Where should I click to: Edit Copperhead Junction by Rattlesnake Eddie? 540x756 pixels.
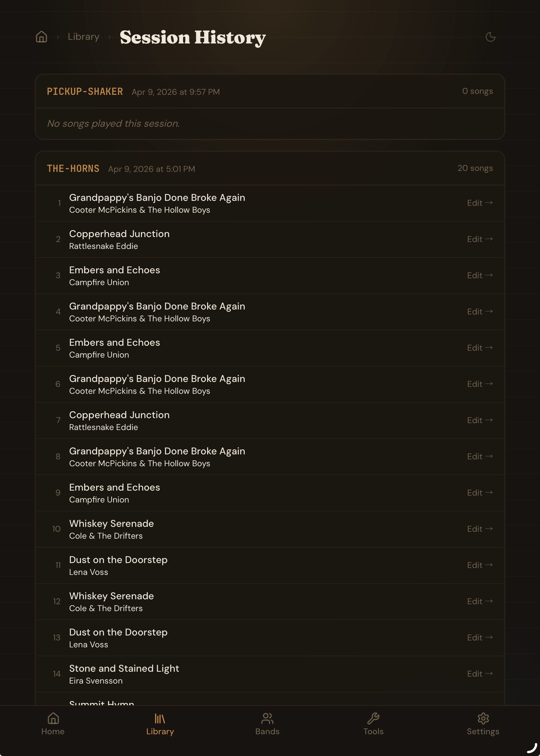coord(480,239)
